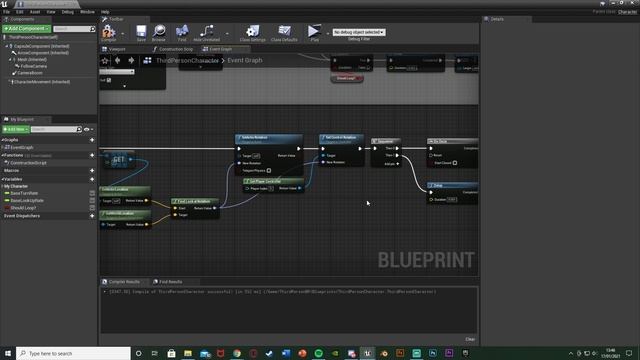The image size is (640, 360).
Task: Add an event dispatcher with the plus icon
Action: point(92,216)
